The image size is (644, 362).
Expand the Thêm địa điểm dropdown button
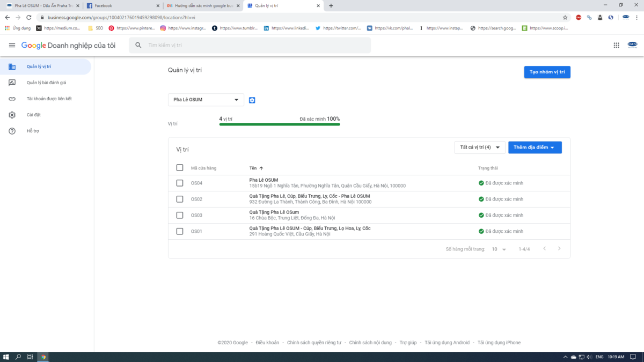pos(535,147)
